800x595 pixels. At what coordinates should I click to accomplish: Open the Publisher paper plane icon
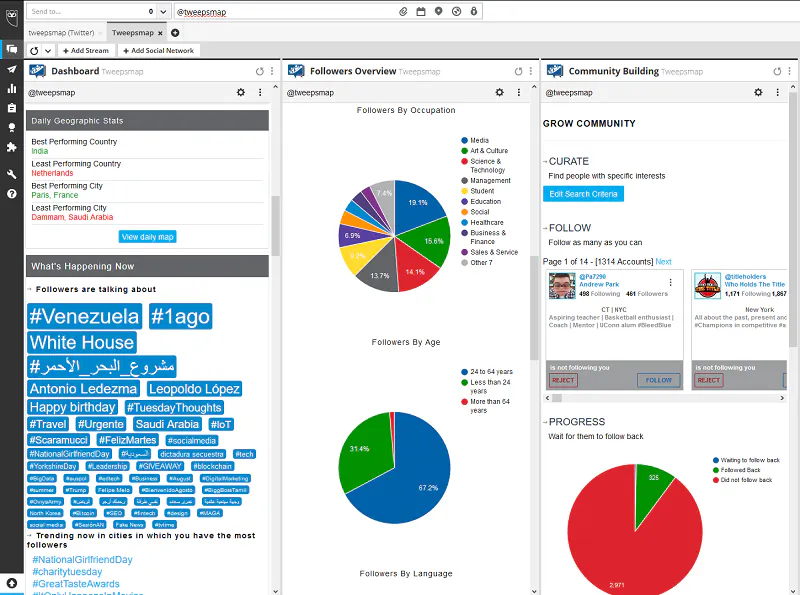(x=12, y=69)
